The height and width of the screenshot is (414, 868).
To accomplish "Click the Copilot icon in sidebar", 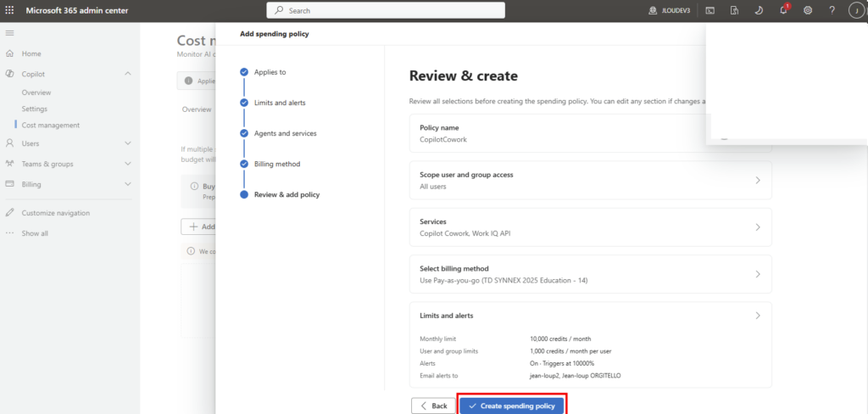I will (x=9, y=74).
